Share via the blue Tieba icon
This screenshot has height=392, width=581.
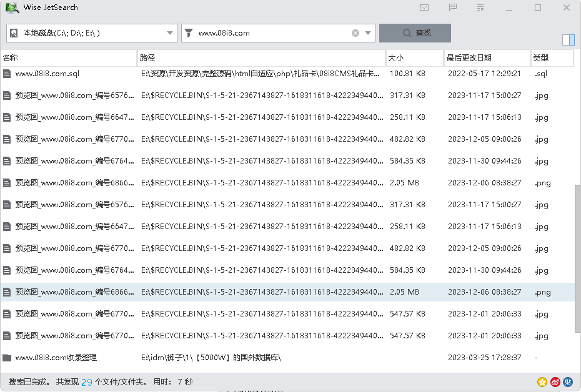click(569, 381)
